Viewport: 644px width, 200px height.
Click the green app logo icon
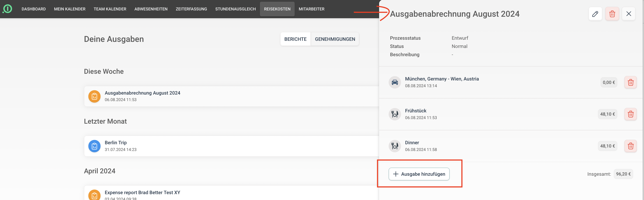pyautogui.click(x=8, y=9)
